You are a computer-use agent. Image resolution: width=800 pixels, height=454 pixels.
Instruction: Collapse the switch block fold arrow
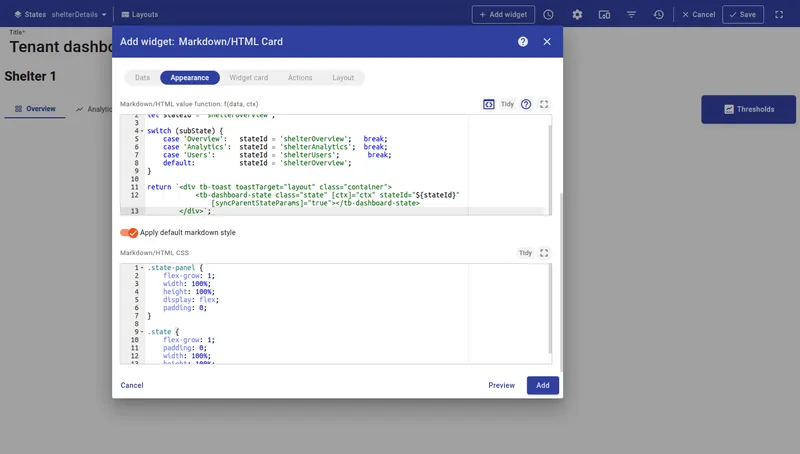pyautogui.click(x=142, y=131)
